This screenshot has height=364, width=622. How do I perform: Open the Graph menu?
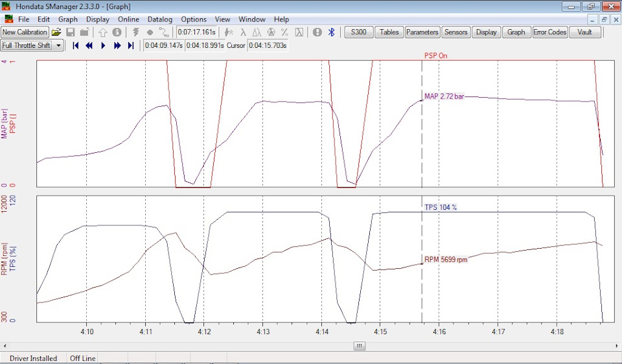pyautogui.click(x=68, y=19)
